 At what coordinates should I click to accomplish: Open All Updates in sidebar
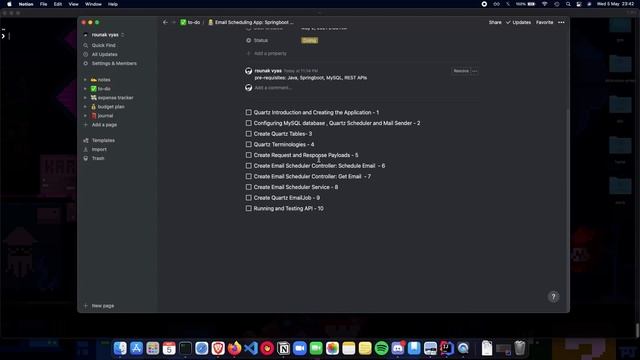click(104, 54)
